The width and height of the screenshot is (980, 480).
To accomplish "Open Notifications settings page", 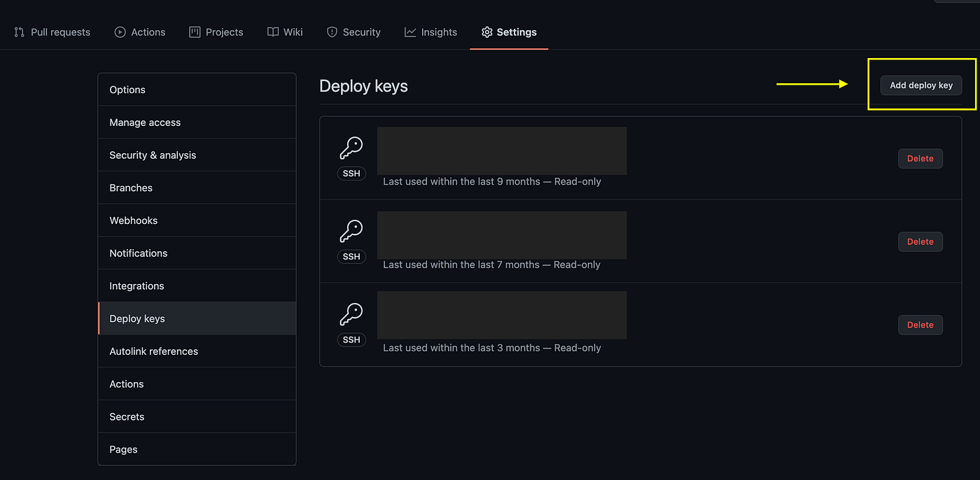I will (x=197, y=253).
